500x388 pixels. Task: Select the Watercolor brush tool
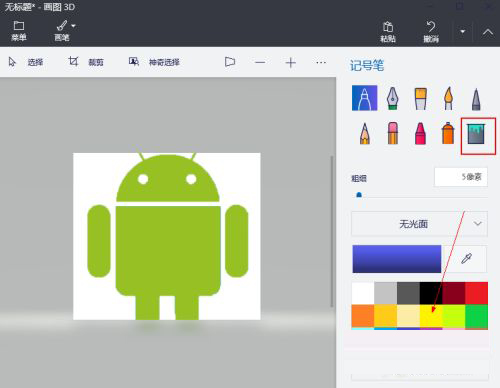click(x=448, y=99)
